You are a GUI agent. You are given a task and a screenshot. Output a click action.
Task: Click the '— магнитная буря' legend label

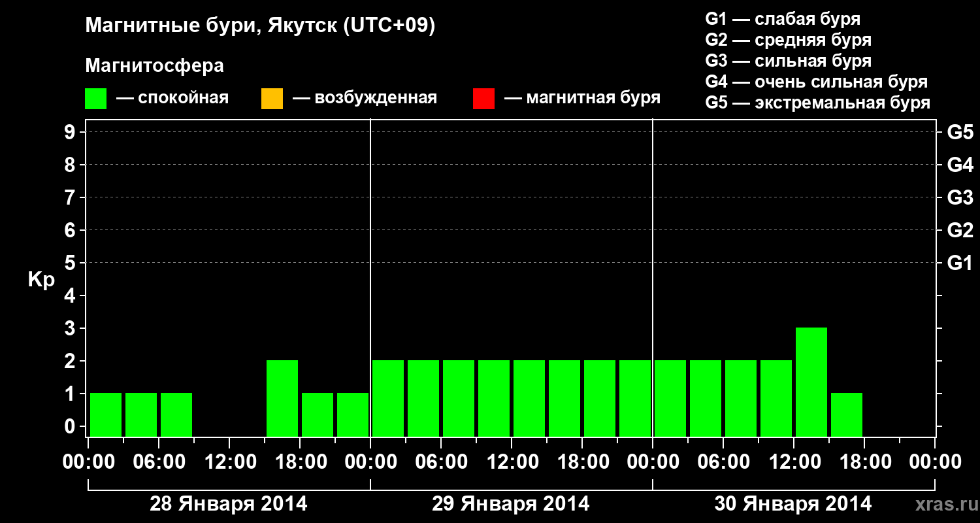pyautogui.click(x=582, y=99)
